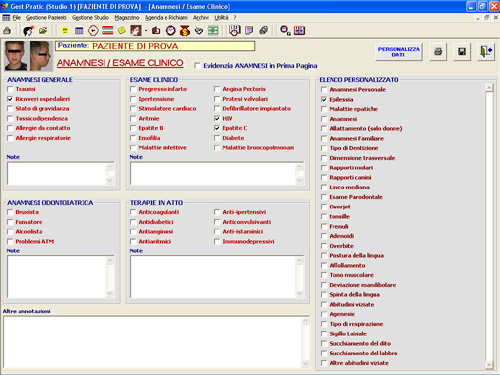Click the PERSONALIZZA DATI button
This screenshot has width=500, height=375.
[399, 52]
